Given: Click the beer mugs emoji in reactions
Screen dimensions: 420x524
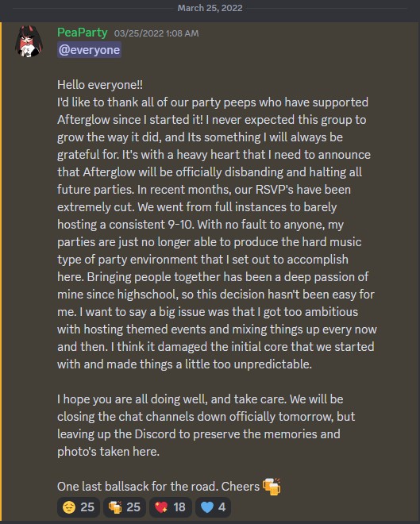Looking at the screenshot, I should [115, 507].
